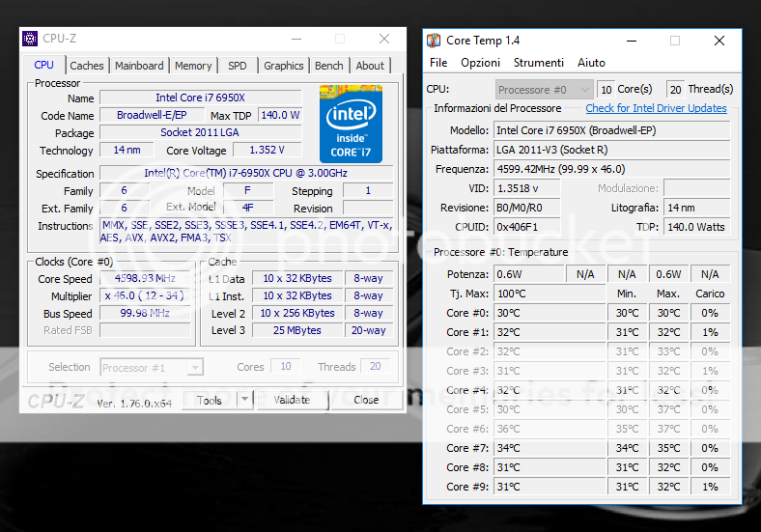The height and width of the screenshot is (532, 761).
Task: Follow the Check for Intel Driver Updates link
Action: tap(656, 108)
